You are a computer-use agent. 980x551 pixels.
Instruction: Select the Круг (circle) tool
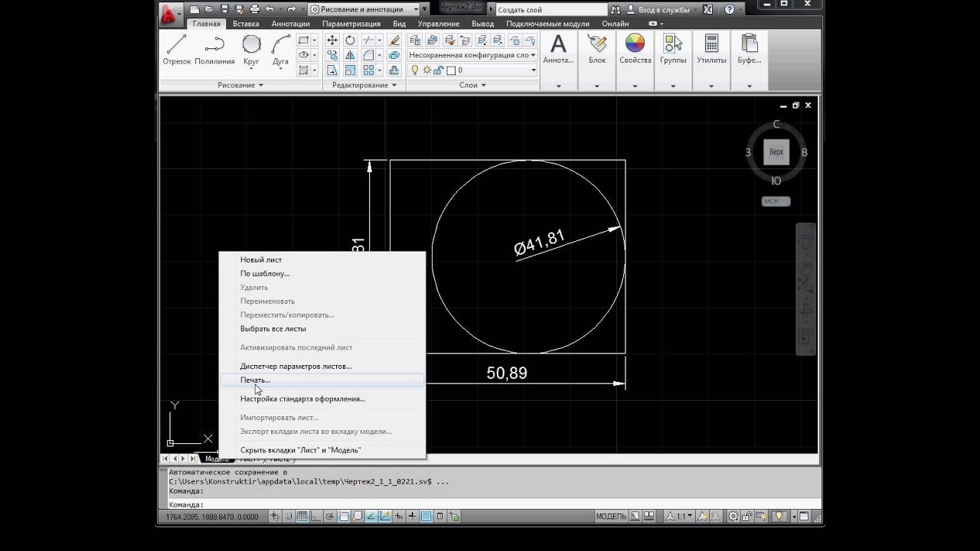tap(251, 50)
